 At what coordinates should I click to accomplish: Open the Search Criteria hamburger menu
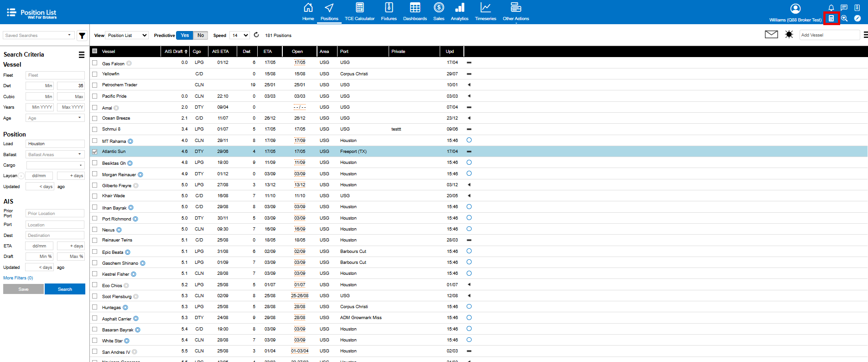(x=82, y=55)
